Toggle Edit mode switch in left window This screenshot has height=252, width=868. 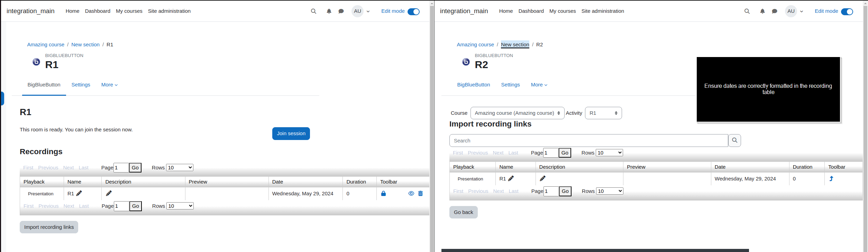point(413,12)
